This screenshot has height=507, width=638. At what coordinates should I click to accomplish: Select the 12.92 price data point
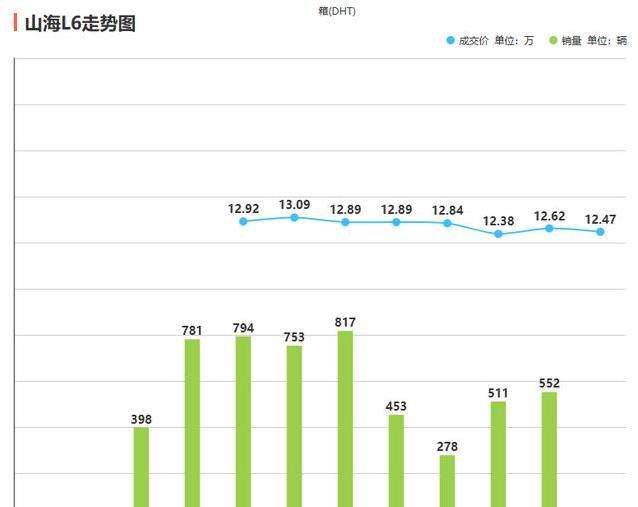[x=243, y=221]
